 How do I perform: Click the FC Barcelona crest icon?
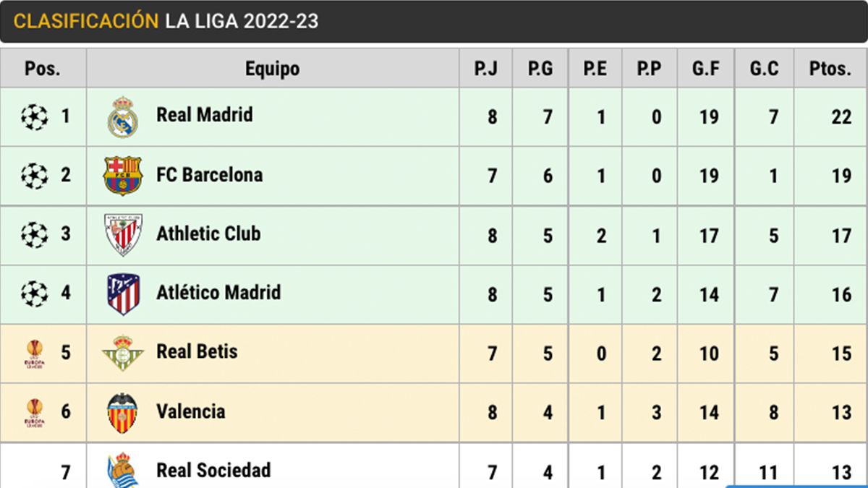[x=123, y=176]
